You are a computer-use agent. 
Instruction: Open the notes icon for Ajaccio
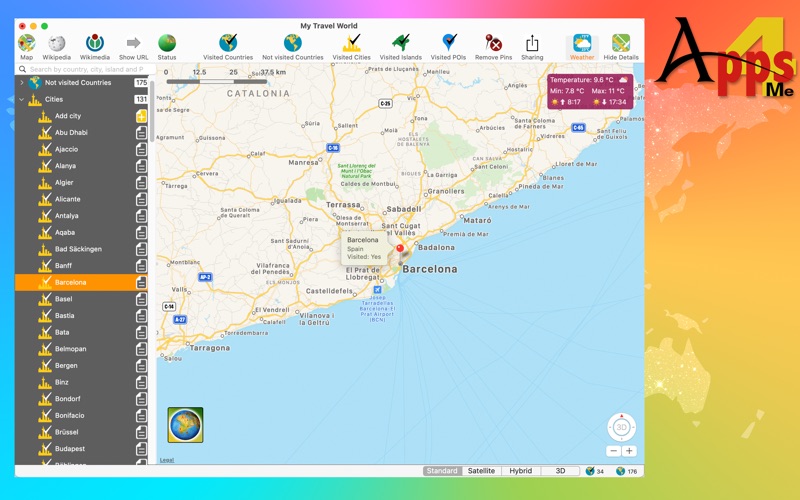[x=141, y=149]
